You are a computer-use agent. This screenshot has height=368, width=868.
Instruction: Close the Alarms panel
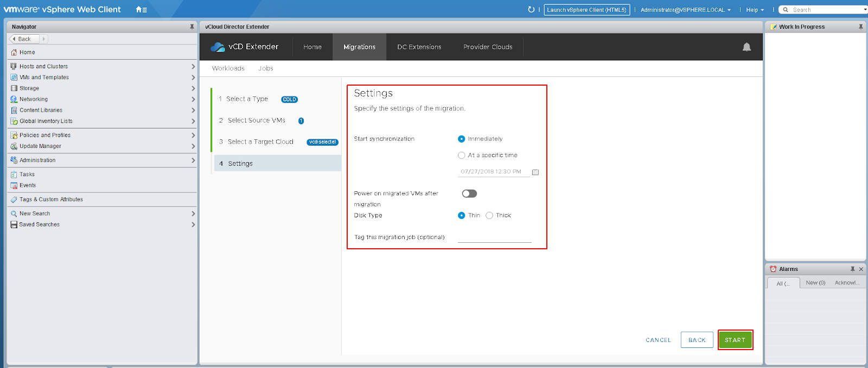861,269
